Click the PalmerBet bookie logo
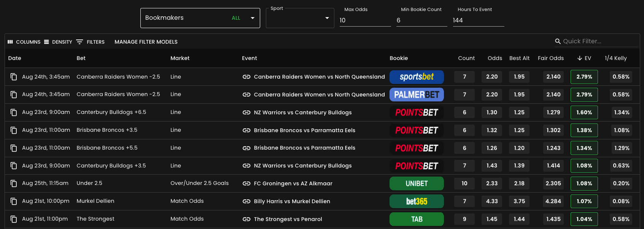 pyautogui.click(x=417, y=95)
